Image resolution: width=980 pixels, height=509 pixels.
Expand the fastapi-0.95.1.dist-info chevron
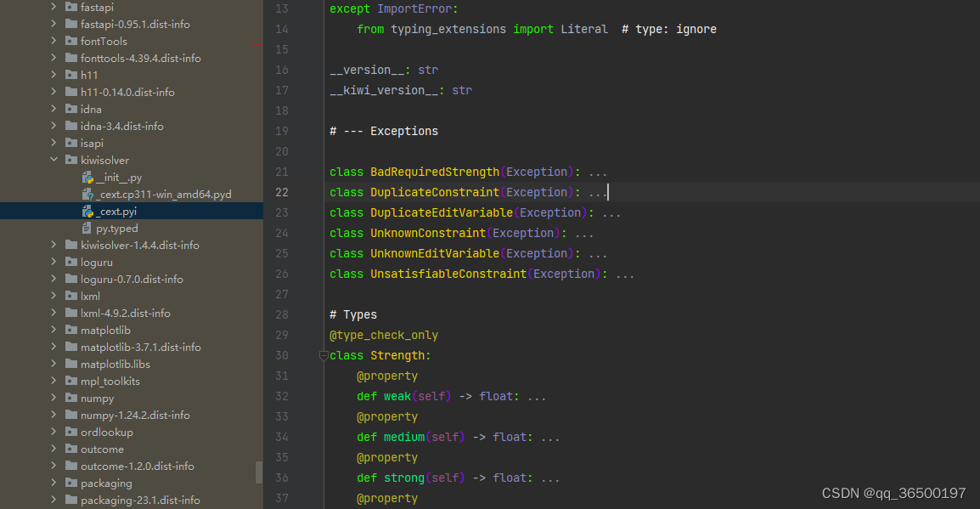tap(54, 24)
